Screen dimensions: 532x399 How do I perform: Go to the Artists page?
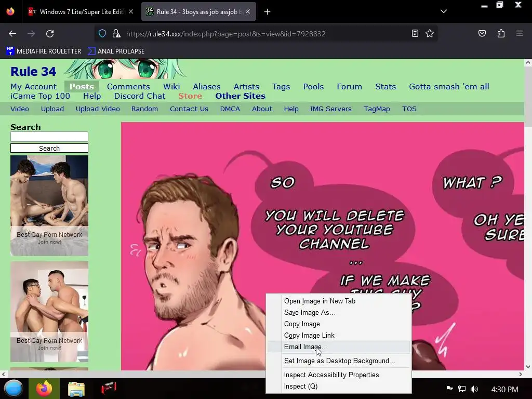[x=246, y=87]
